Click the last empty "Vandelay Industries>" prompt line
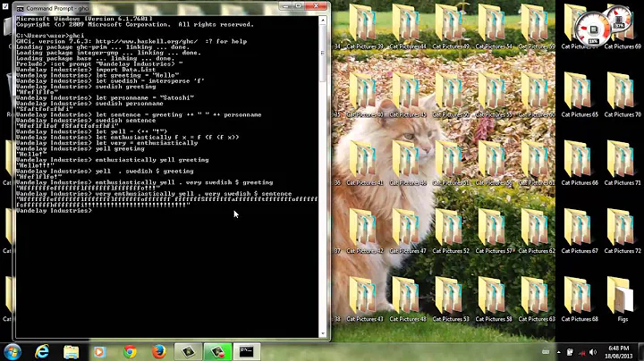The image size is (644, 361). [x=54, y=211]
